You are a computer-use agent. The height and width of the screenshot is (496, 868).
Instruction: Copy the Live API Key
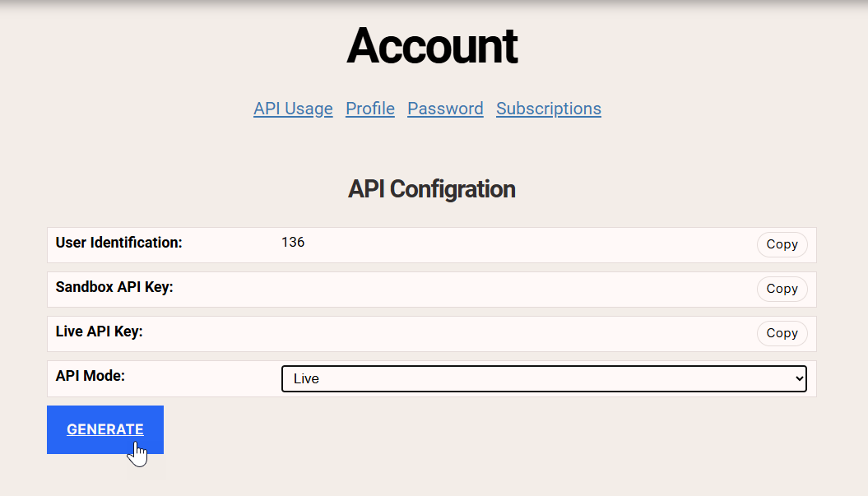[782, 333]
